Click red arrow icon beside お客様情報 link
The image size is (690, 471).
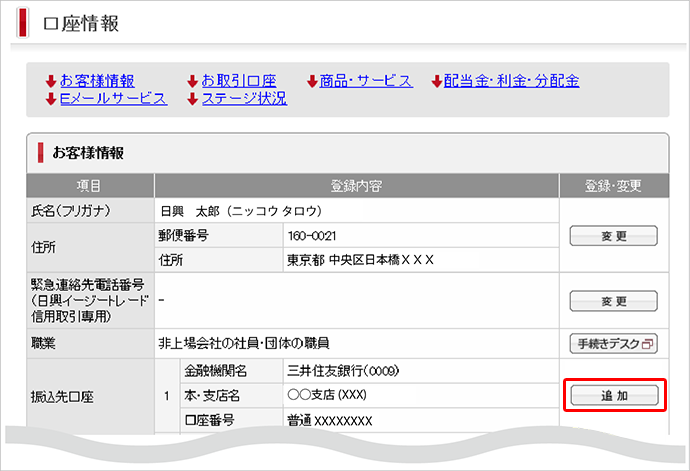(x=51, y=81)
